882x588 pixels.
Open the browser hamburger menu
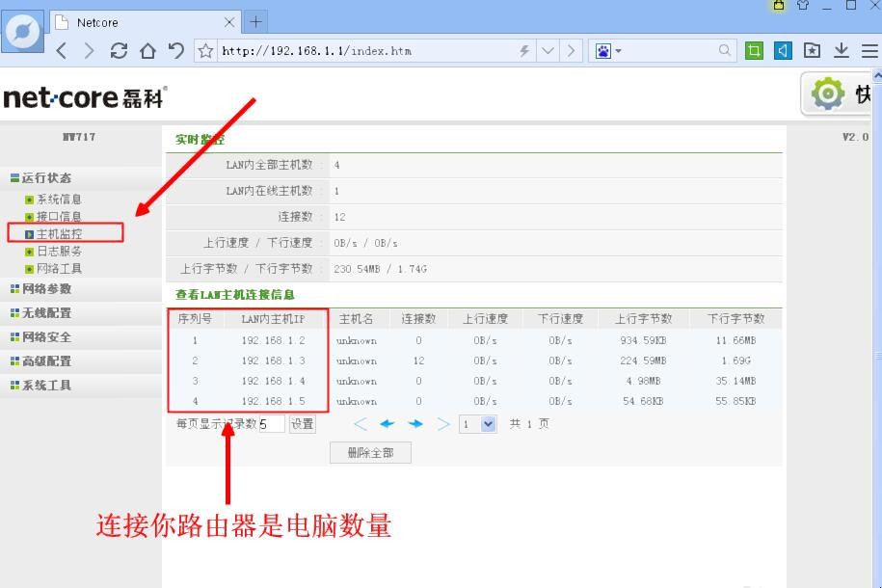869,50
